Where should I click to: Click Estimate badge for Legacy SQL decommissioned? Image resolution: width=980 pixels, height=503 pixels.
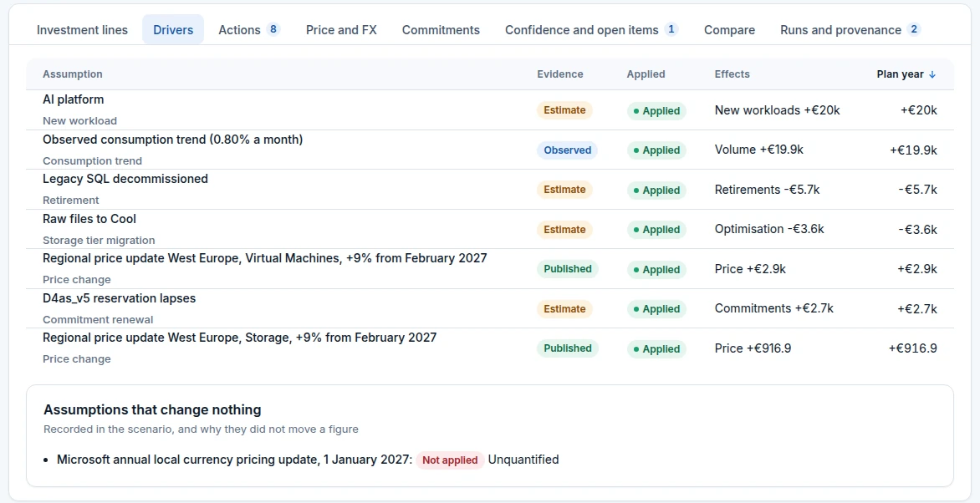(x=564, y=190)
